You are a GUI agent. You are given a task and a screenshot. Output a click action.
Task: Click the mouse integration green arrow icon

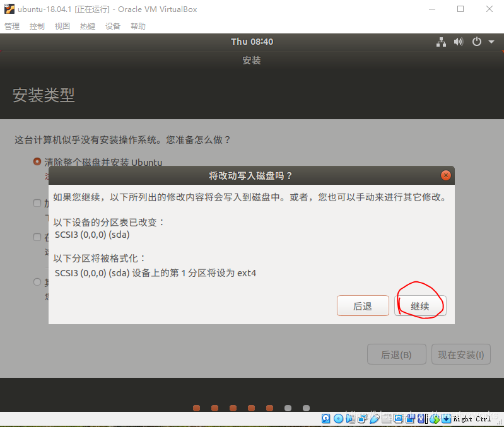click(x=435, y=419)
